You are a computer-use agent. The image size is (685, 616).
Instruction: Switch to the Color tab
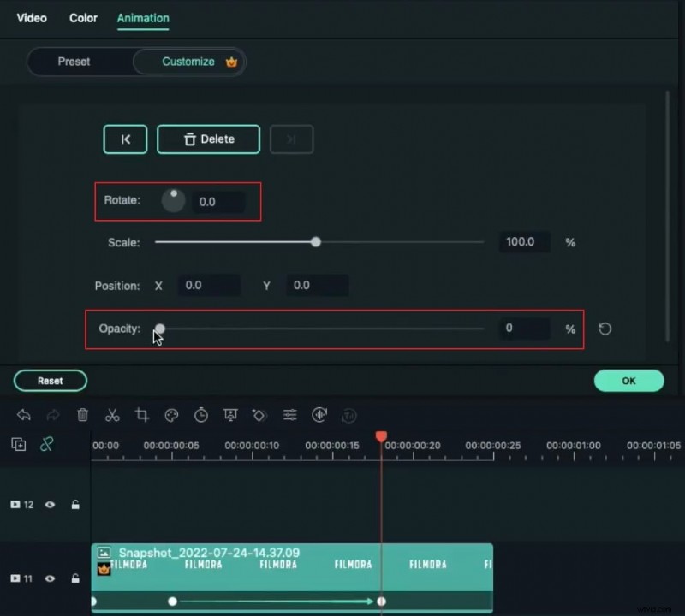click(x=83, y=18)
